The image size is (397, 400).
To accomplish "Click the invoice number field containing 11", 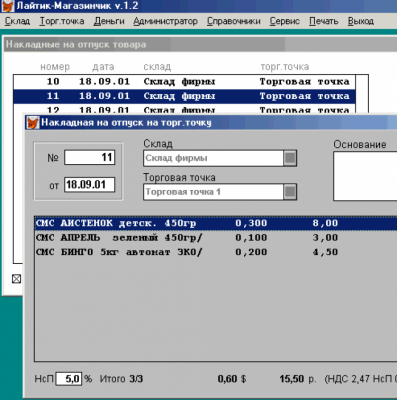I will (x=90, y=157).
